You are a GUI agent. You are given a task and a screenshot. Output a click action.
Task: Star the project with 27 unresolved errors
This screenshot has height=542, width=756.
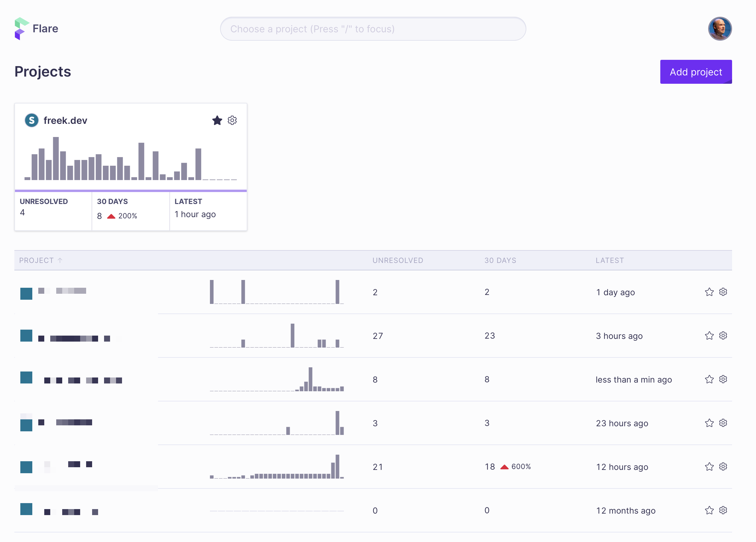(x=709, y=336)
